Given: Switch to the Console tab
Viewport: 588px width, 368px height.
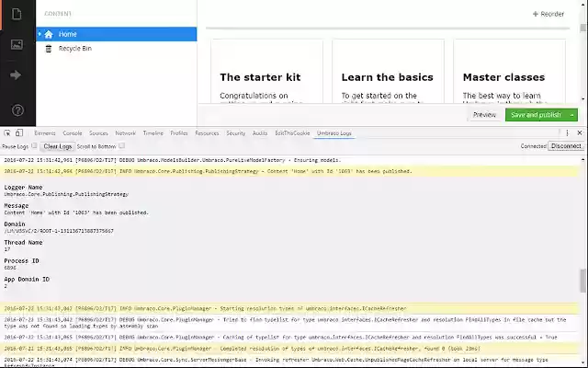Looking at the screenshot, I should coord(73,133).
